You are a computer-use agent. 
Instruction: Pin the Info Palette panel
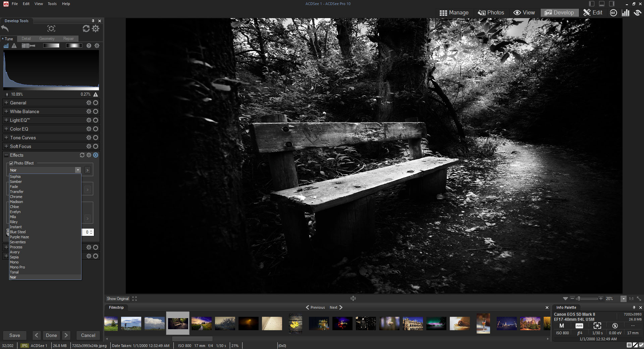coord(634,307)
